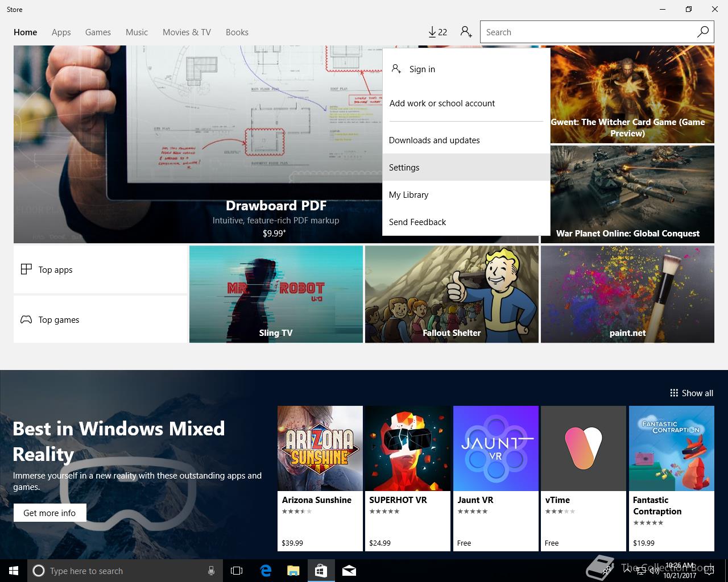Viewport: 728px width, 582px height.
Task: Open the Sling TV tile
Action: click(x=276, y=294)
